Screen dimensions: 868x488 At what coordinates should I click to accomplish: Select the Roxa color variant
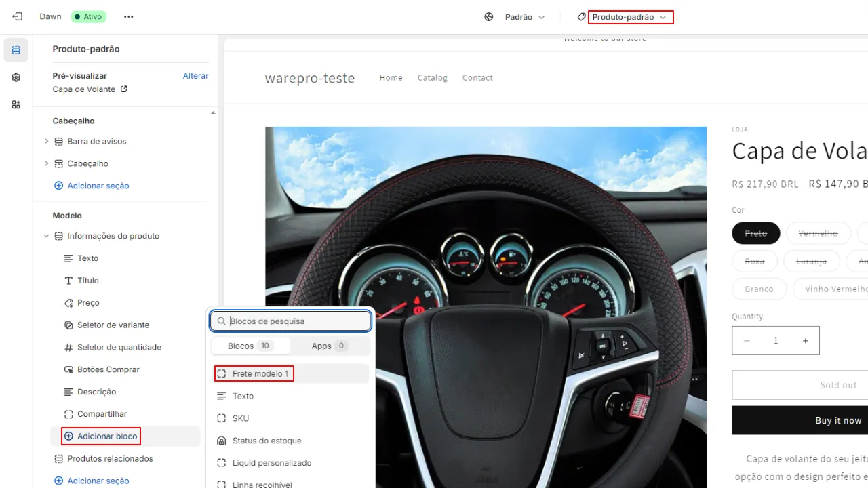[755, 261]
